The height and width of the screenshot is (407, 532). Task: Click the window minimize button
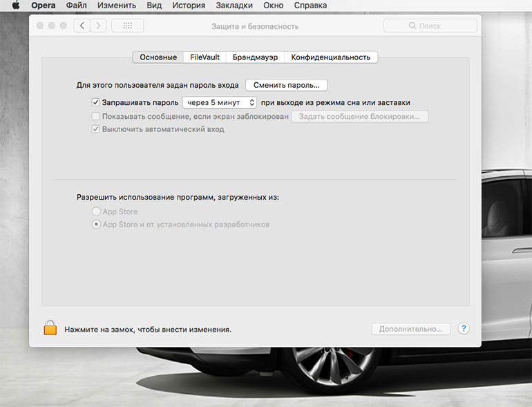tap(52, 26)
